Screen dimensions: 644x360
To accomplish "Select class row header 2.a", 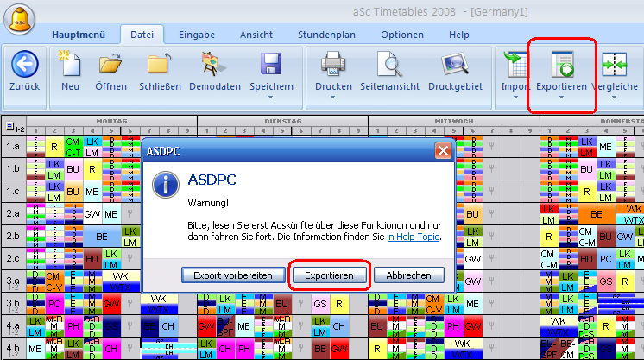I will 13,214.
